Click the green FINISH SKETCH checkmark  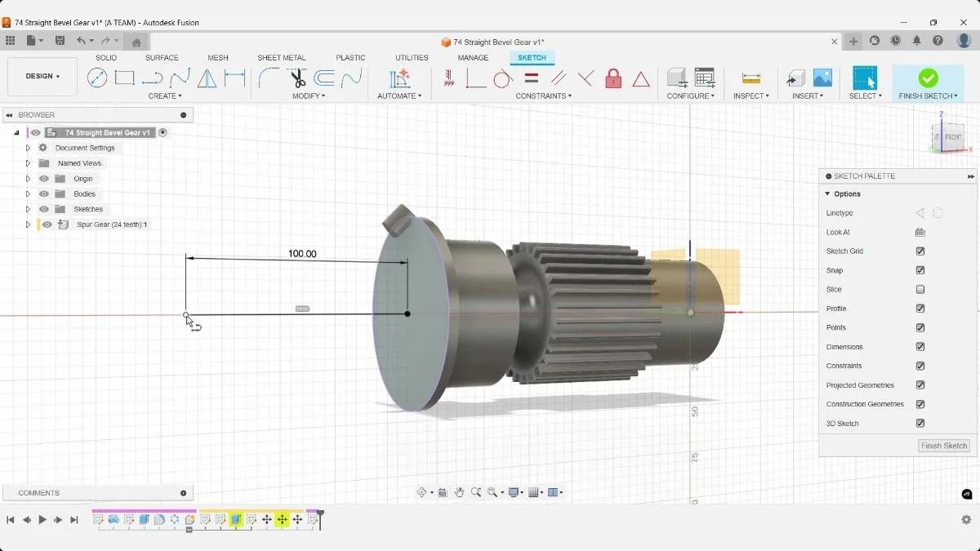coord(928,78)
